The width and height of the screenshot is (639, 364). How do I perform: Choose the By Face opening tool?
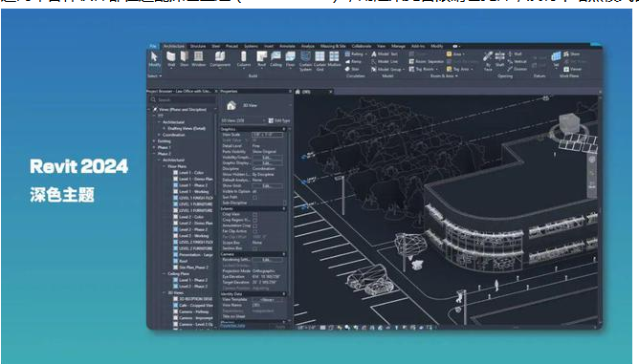click(488, 61)
